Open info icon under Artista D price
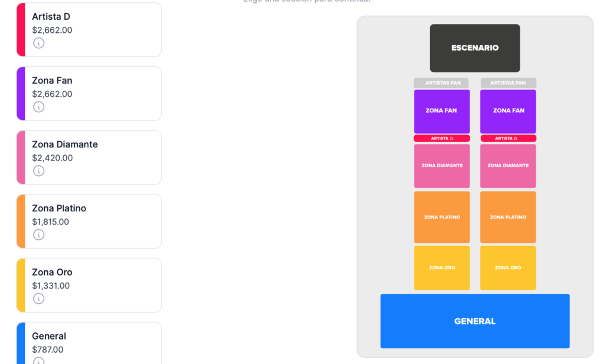 coord(39,43)
